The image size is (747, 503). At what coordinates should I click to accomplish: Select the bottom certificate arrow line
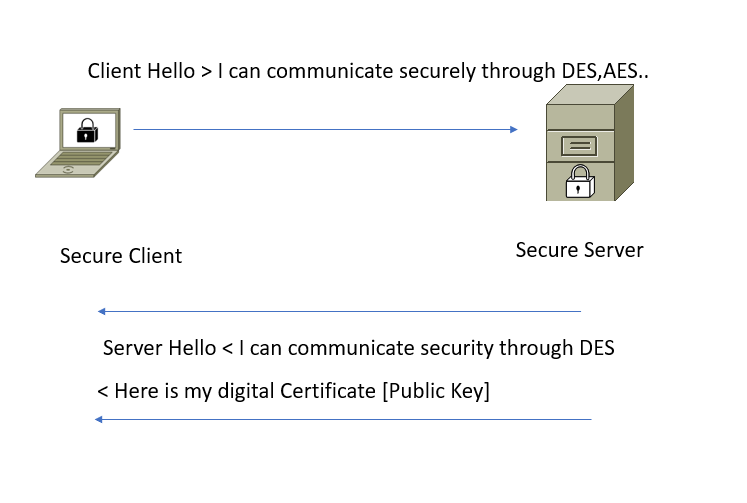point(343,419)
